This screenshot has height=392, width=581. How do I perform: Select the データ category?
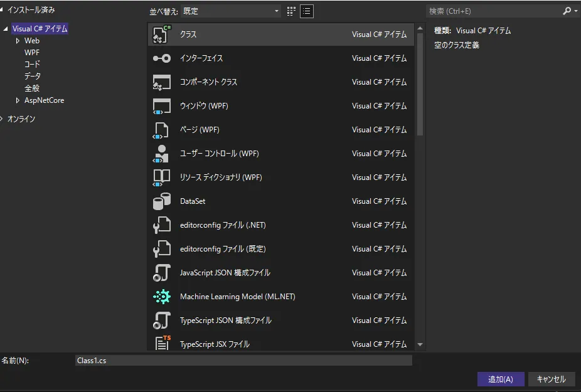(33, 77)
